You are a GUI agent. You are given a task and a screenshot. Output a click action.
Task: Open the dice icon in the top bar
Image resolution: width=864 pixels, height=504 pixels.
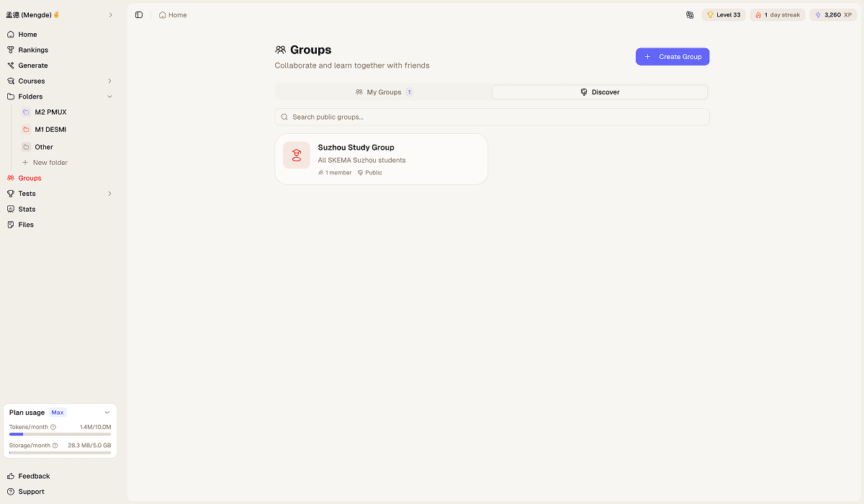pyautogui.click(x=690, y=14)
